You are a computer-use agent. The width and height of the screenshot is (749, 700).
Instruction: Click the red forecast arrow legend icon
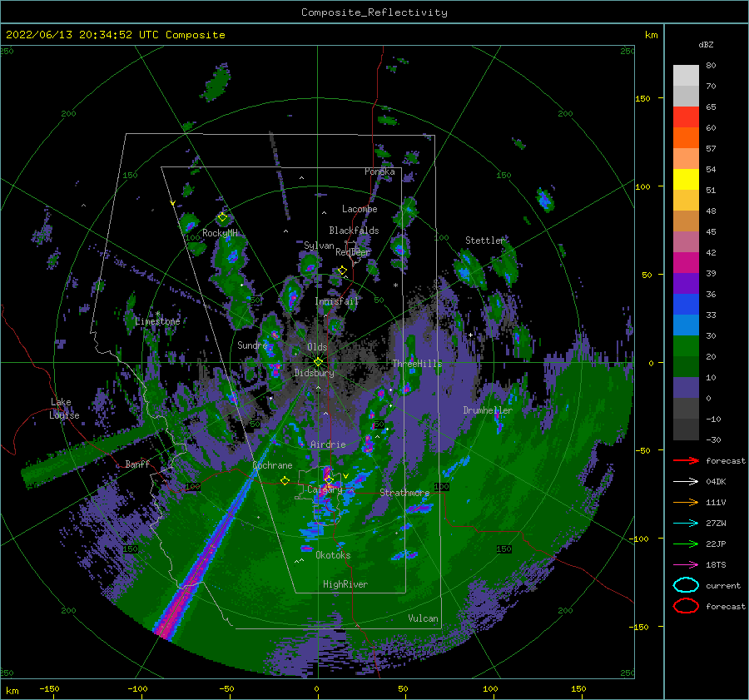tap(686, 460)
